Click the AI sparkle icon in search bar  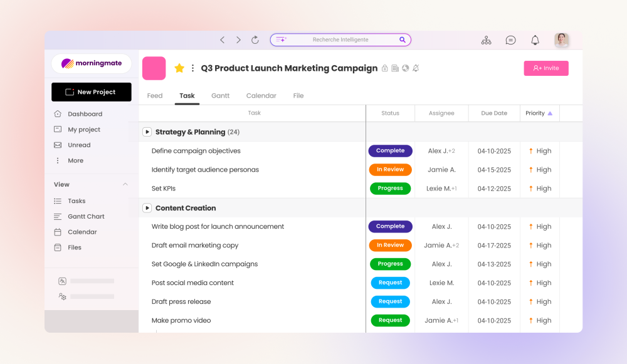281,39
